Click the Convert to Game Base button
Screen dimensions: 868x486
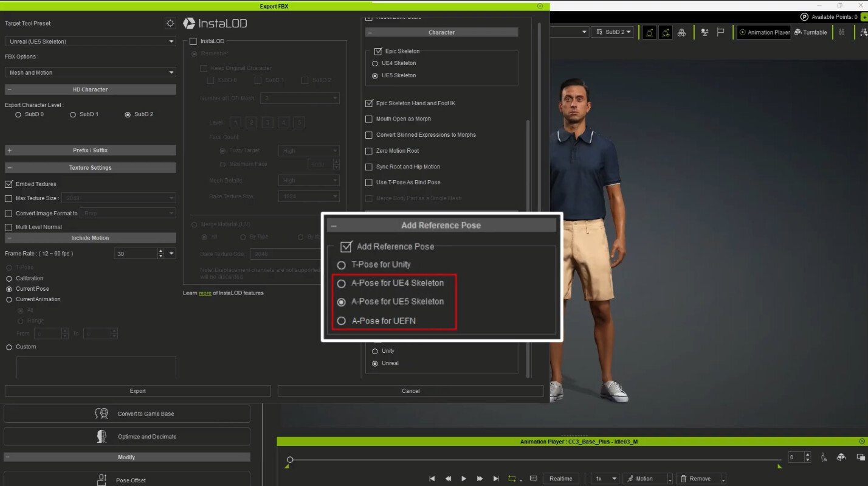(x=127, y=414)
